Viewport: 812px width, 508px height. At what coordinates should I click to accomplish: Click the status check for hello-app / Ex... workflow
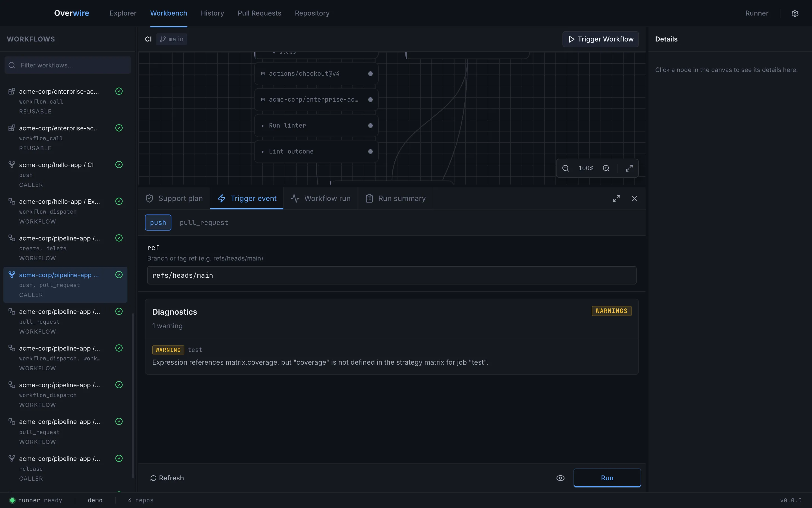[x=119, y=201]
